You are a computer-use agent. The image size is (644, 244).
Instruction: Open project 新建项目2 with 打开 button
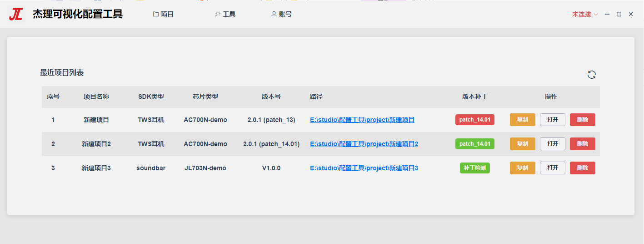553,144
